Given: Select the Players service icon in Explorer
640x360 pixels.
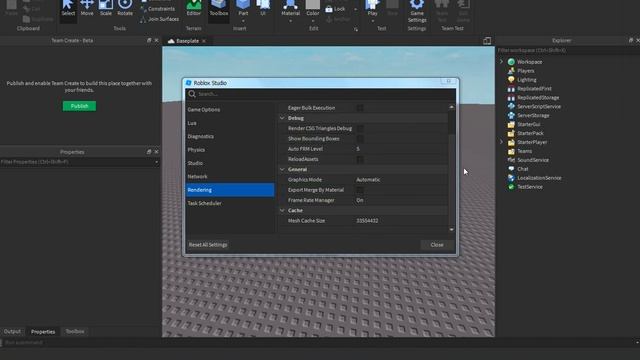Looking at the screenshot, I should pos(511,71).
